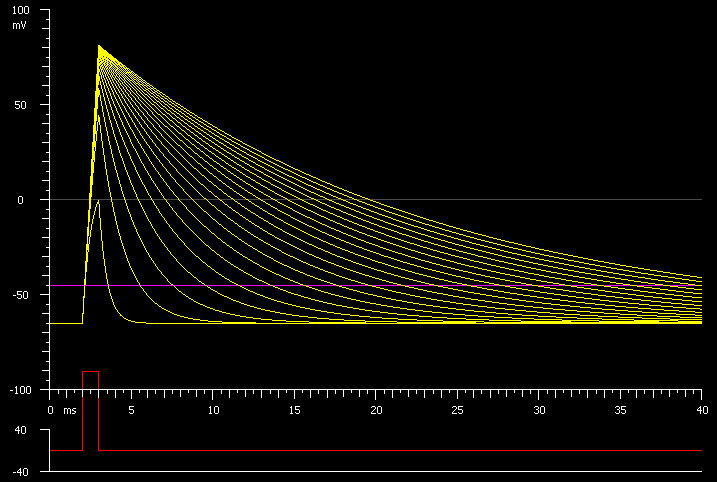Image resolution: width=717 pixels, height=482 pixels.
Task: Click the 30 ms time tick label
Action: [540, 410]
